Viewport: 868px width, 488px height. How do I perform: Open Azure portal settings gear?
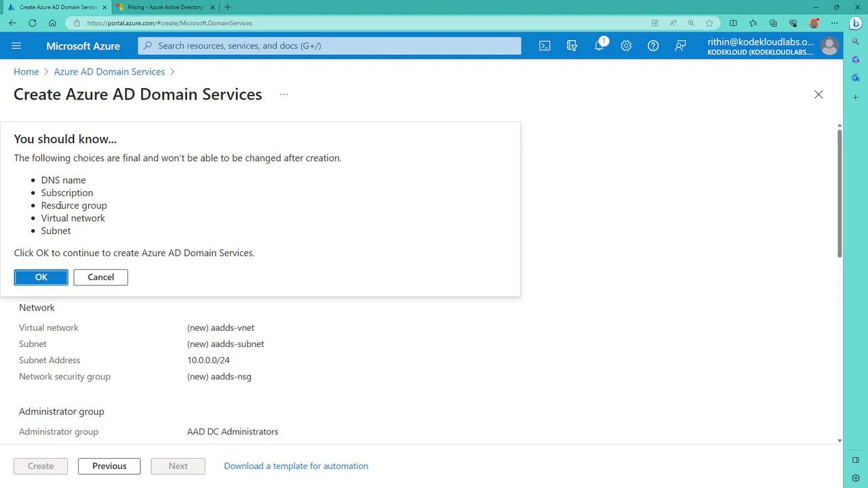click(x=626, y=45)
